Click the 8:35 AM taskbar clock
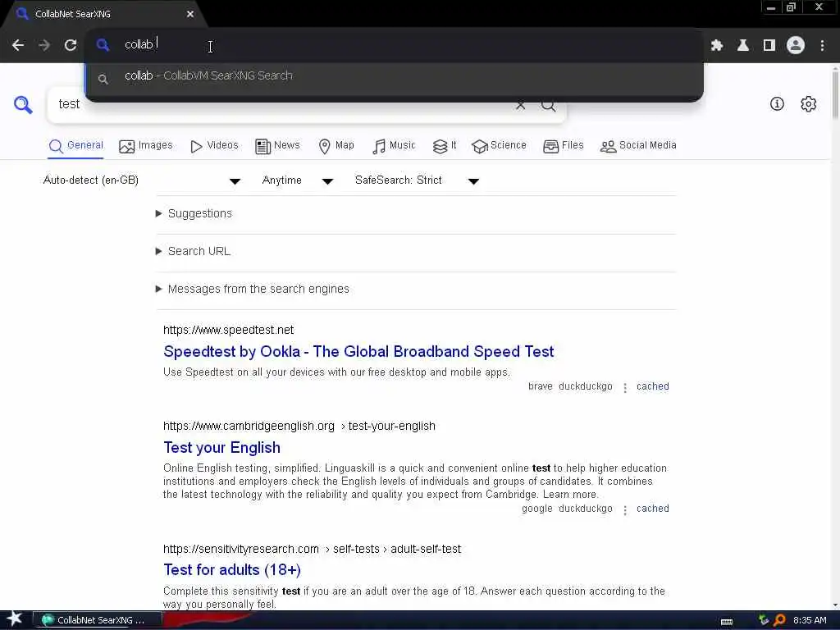This screenshot has width=840, height=630. click(810, 620)
